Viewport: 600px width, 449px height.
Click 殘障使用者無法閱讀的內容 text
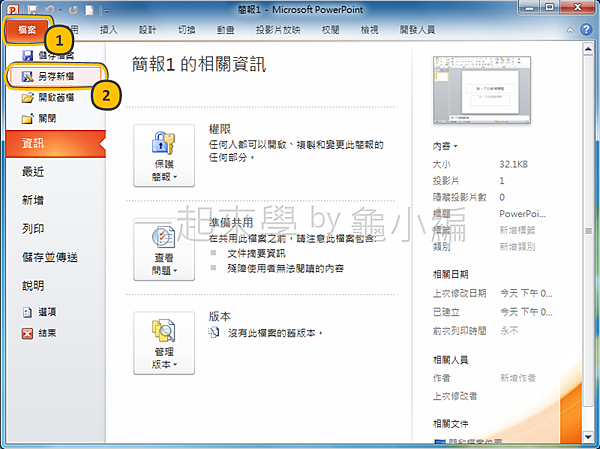(285, 269)
